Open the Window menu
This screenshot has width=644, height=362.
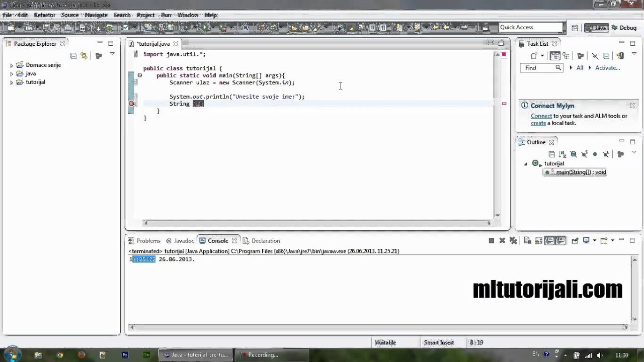click(188, 15)
